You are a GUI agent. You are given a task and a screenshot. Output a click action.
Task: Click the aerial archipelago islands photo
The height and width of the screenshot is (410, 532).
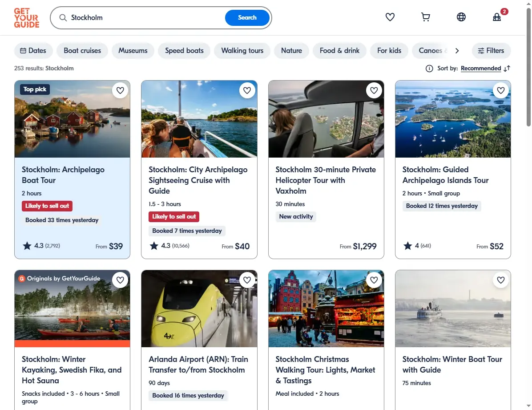pos(453,119)
